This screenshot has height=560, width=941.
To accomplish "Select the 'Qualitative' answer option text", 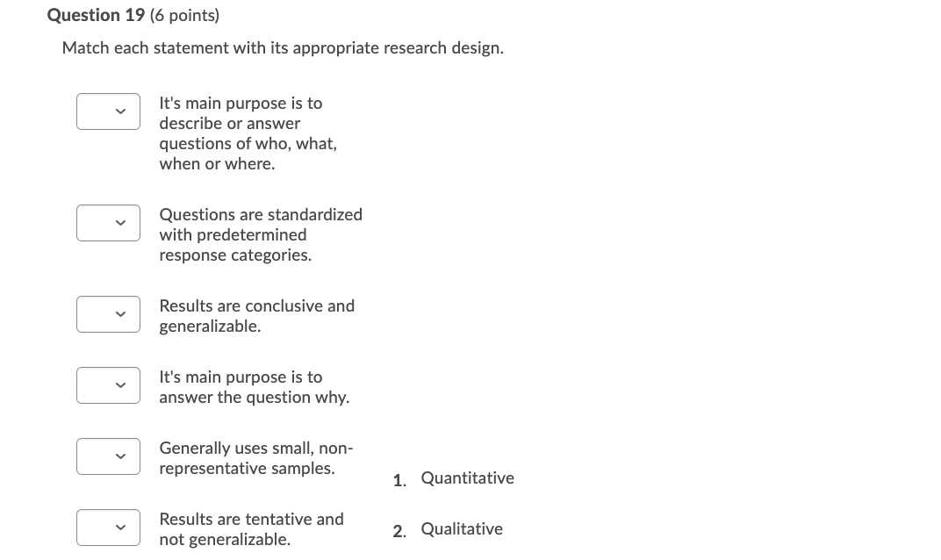I will (462, 528).
